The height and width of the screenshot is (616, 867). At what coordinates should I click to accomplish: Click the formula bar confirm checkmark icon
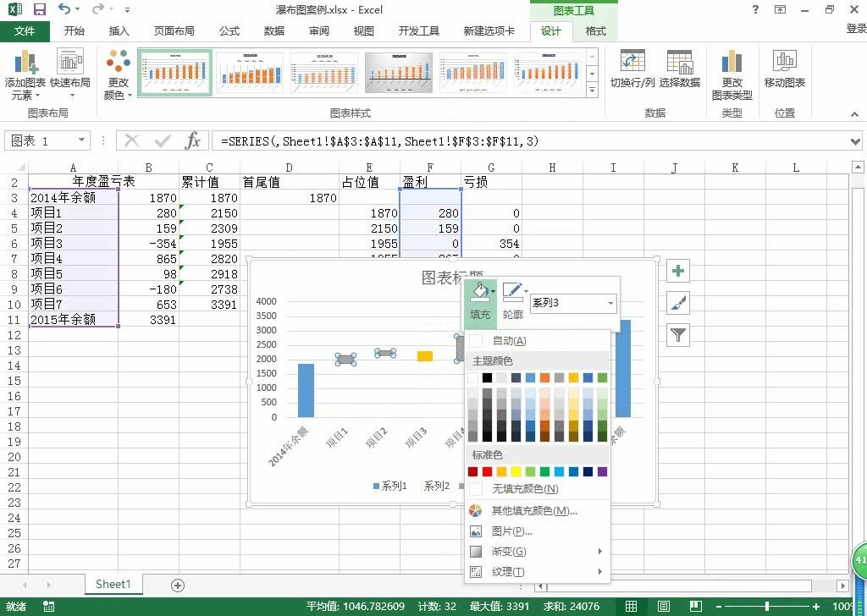(163, 141)
